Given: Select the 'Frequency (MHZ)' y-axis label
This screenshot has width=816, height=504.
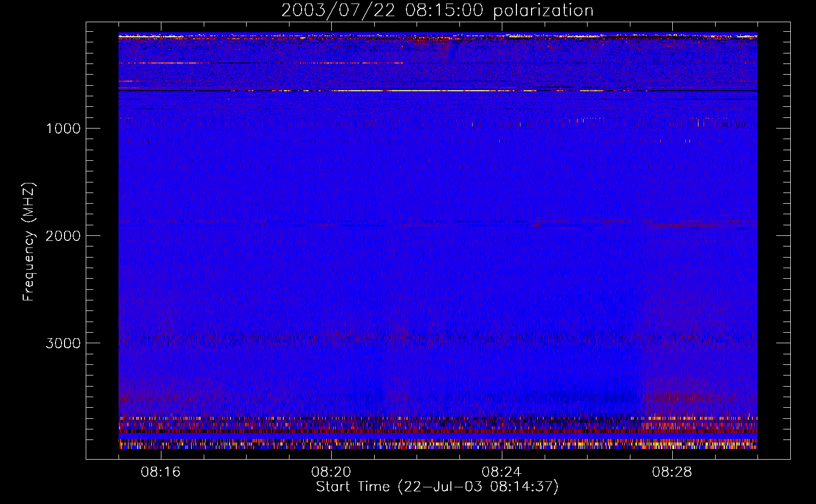Looking at the screenshot, I should point(29,242).
